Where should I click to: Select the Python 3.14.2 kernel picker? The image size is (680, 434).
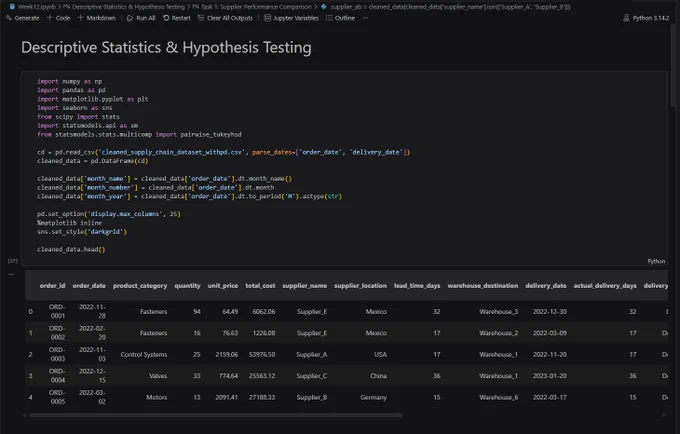(x=646, y=18)
